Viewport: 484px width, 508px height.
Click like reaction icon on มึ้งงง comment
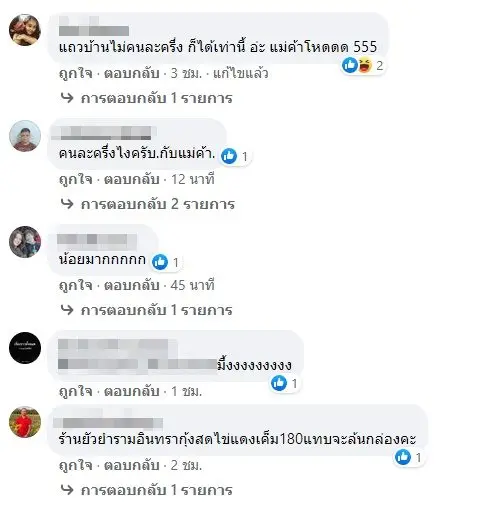pos(279,382)
